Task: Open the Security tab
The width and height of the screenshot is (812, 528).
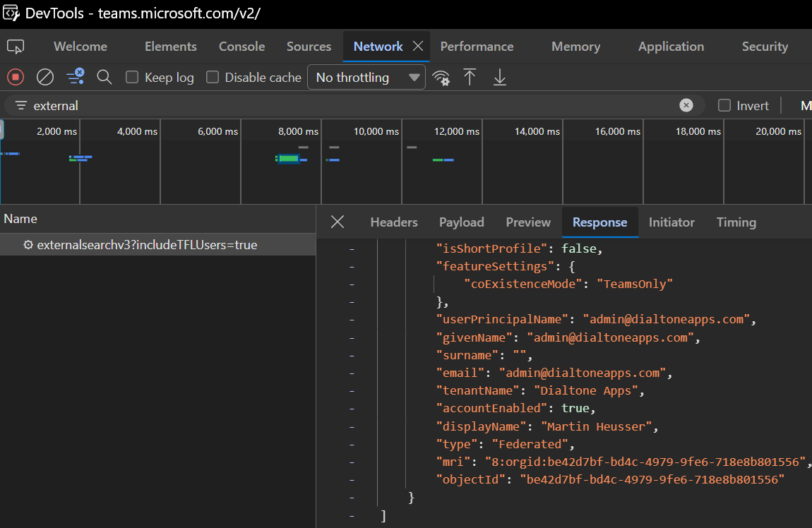Action: tap(765, 47)
